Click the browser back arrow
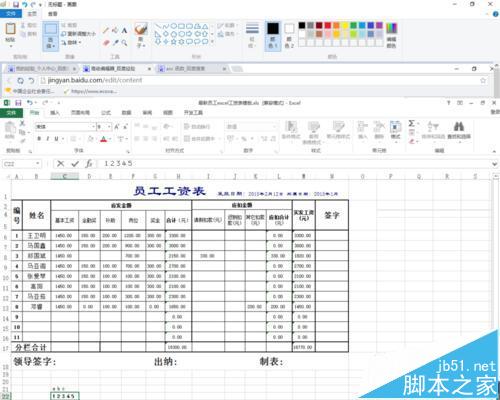Image resolution: width=500 pixels, height=400 pixels. (x=9, y=81)
